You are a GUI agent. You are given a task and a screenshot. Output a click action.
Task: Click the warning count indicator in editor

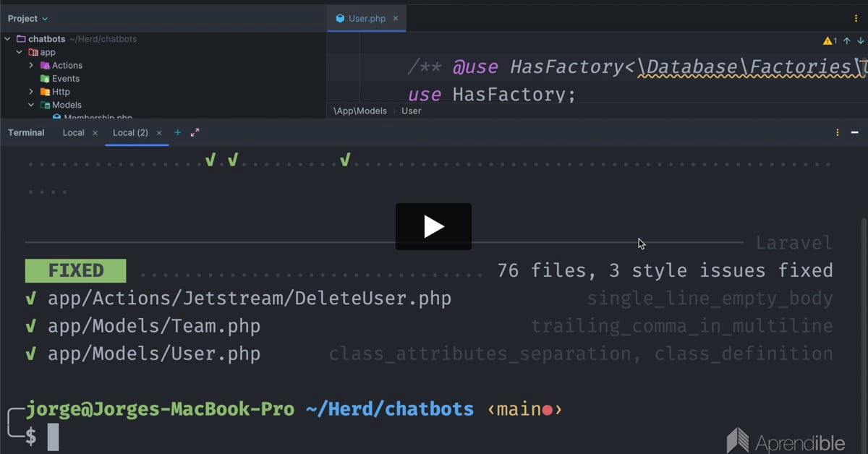(x=830, y=41)
